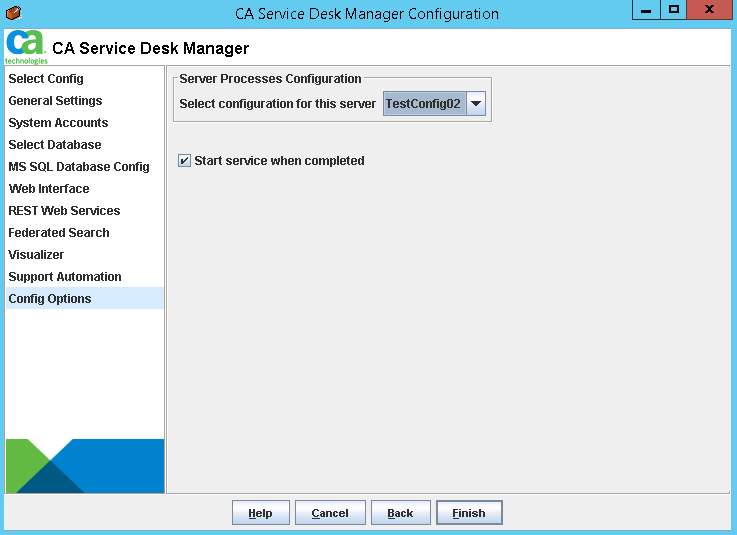737x535 pixels.
Task: Click the TestConfig02 combo box value
Action: point(424,104)
